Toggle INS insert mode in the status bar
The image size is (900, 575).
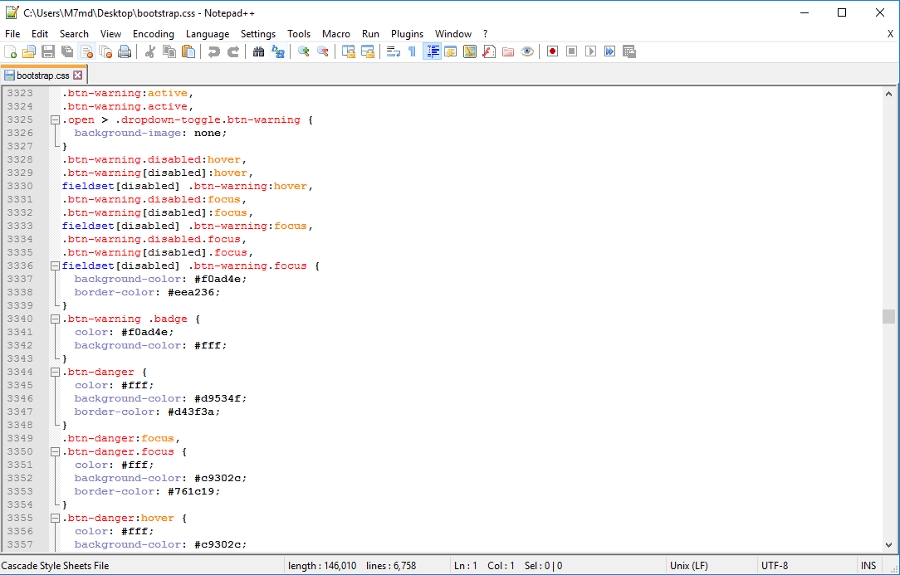point(868,565)
